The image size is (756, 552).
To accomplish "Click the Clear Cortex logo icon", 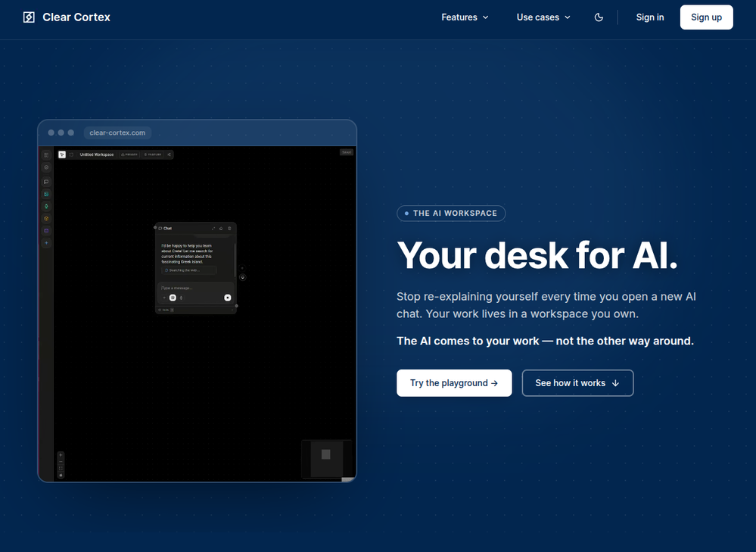I will (x=29, y=17).
